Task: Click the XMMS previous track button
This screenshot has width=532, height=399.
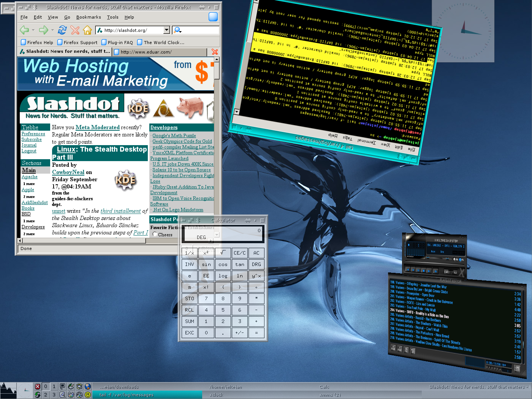Action: pyautogui.click(x=408, y=270)
